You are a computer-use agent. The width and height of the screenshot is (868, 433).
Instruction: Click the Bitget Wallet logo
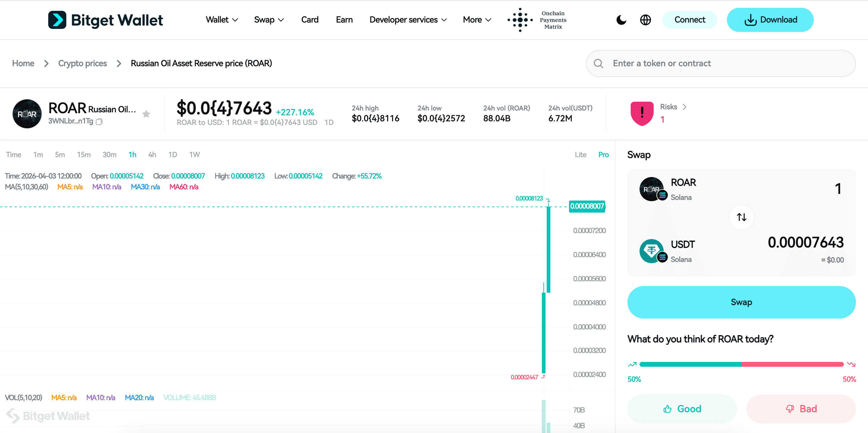pos(105,20)
